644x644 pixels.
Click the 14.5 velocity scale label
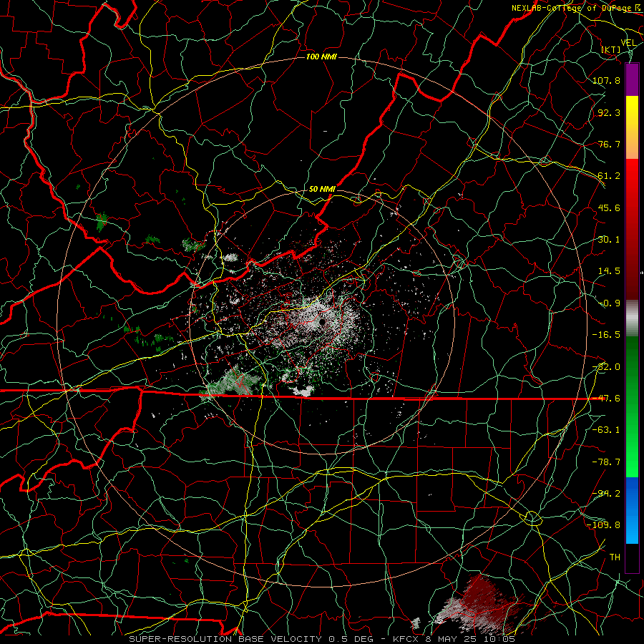609,271
